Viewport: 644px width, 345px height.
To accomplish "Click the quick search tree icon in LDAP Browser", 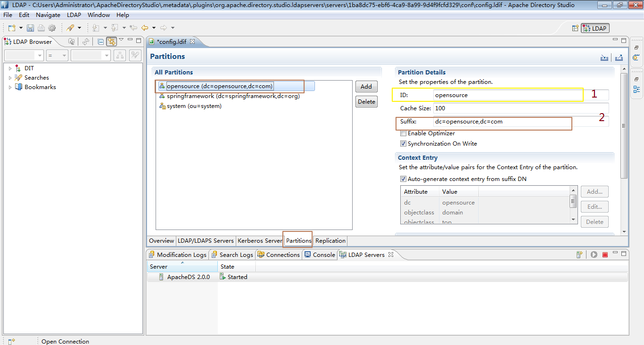I will [x=120, y=55].
